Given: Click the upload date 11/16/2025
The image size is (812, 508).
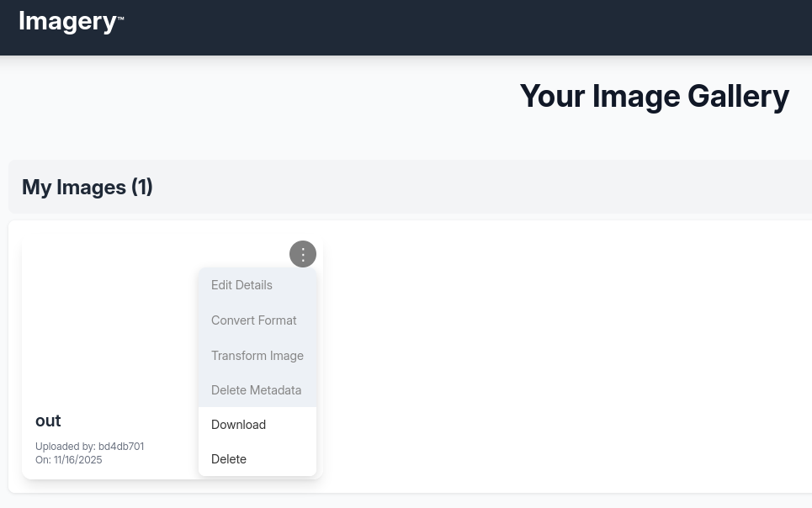Looking at the screenshot, I should coord(77,459).
